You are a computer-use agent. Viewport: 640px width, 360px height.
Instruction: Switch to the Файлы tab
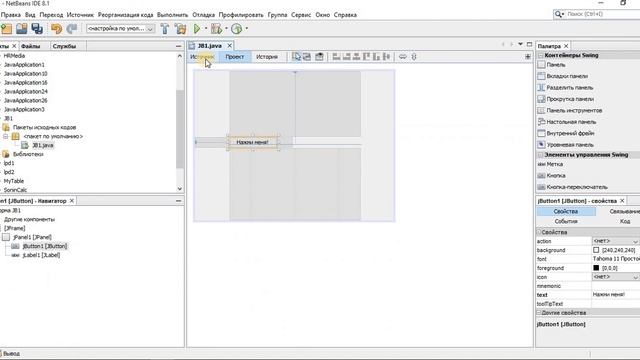pos(31,46)
